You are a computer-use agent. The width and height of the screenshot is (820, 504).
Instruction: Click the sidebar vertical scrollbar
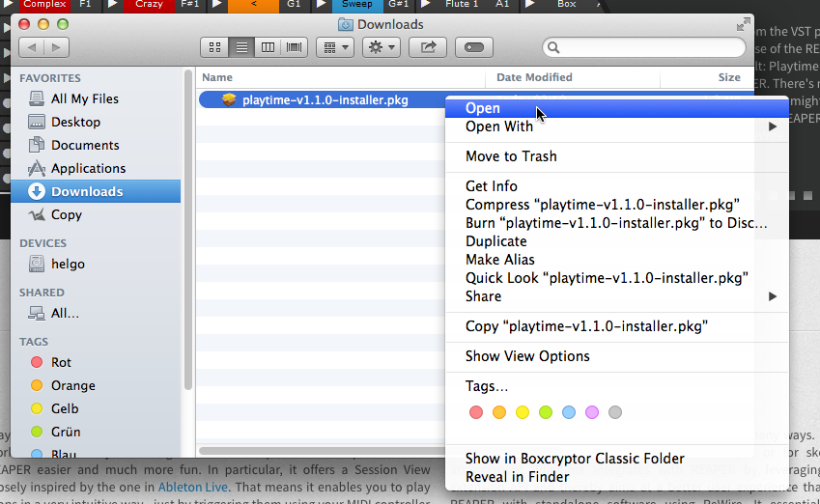coord(188,230)
